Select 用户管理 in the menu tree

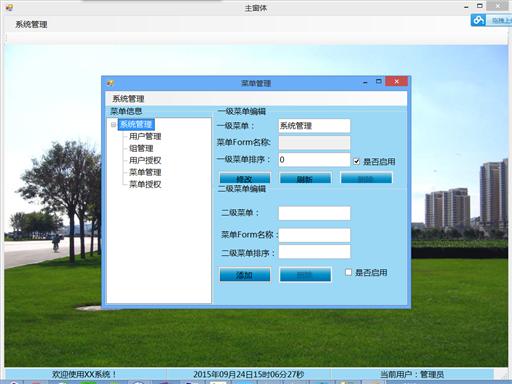[145, 136]
